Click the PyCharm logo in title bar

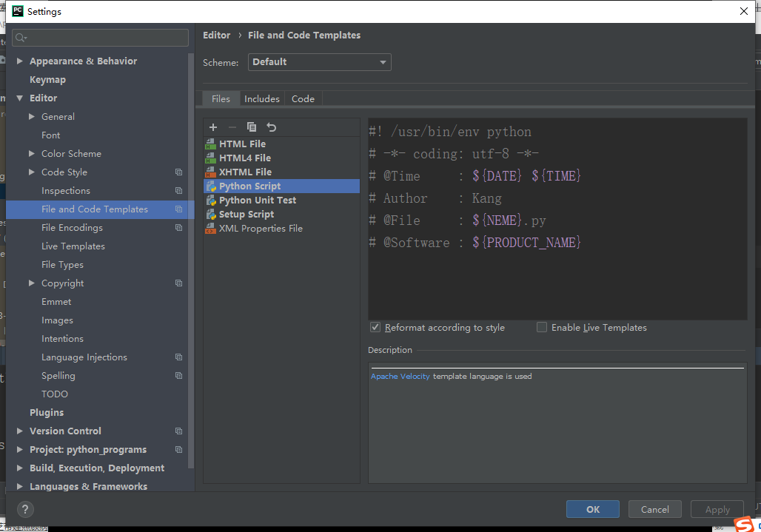(x=18, y=11)
